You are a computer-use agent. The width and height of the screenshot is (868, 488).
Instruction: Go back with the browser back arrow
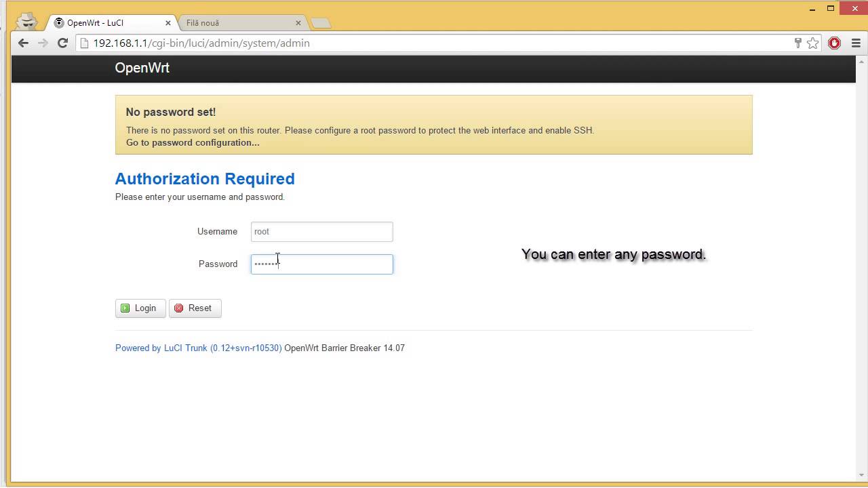(23, 43)
